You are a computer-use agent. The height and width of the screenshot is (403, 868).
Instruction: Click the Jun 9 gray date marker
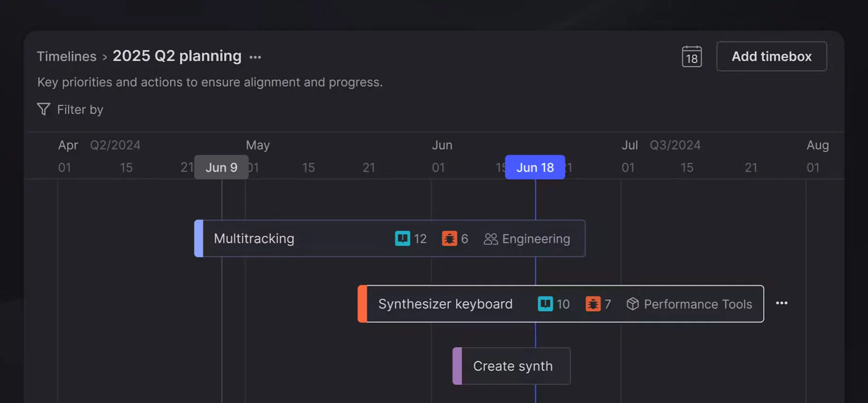222,167
